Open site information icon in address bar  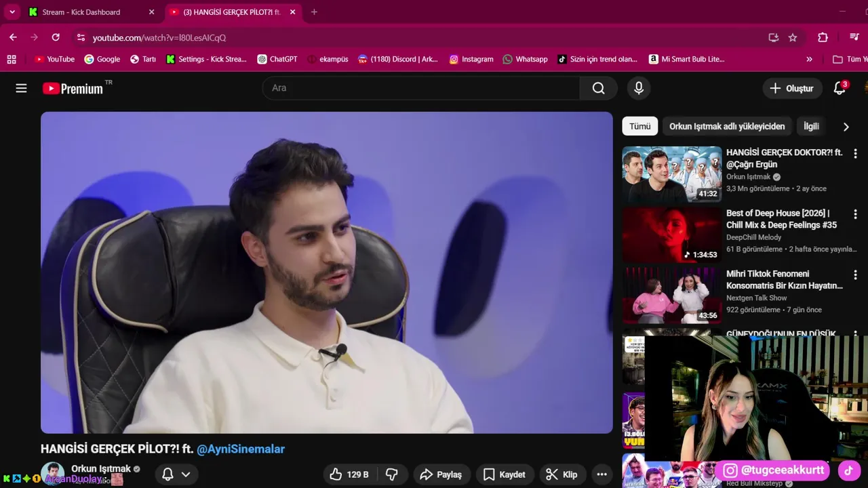pyautogui.click(x=81, y=37)
